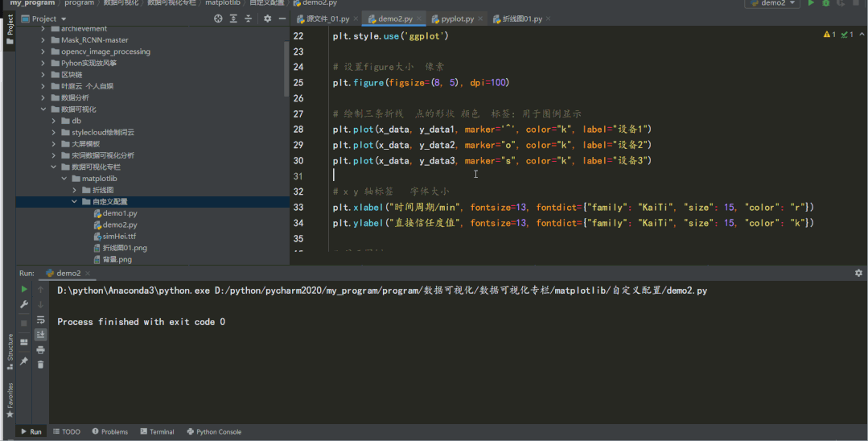Screen dimensions: 868x441
Task: Close the demo2.py editor tab
Action: point(420,19)
